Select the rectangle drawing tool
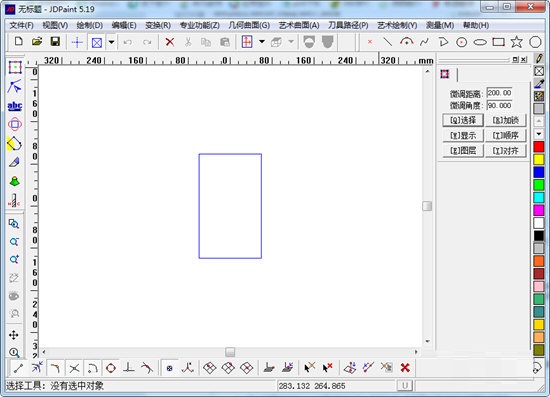 click(498, 42)
